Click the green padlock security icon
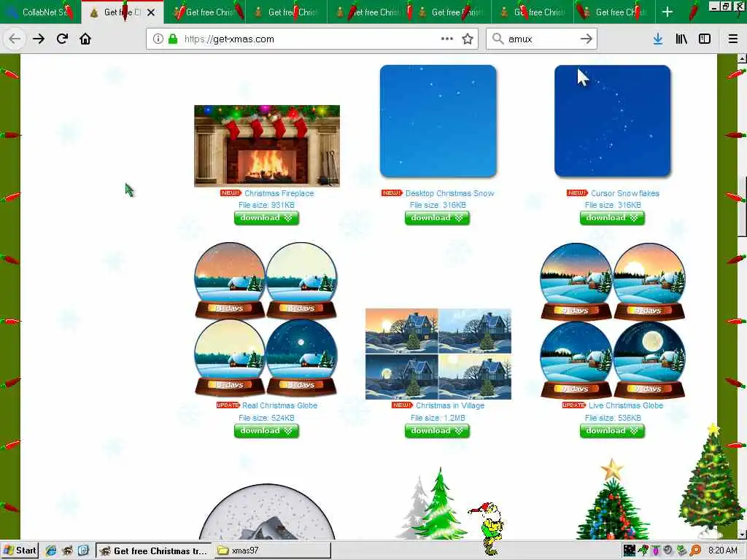Image resolution: width=747 pixels, height=560 pixels. 173,39
